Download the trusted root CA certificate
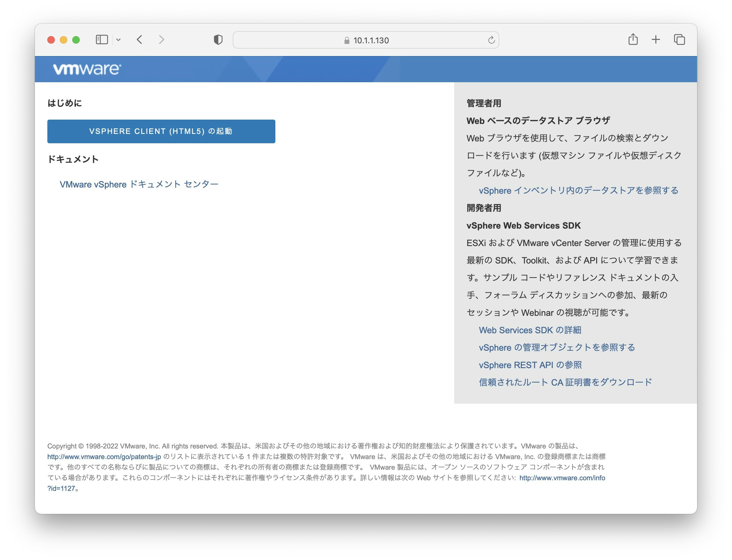The image size is (732, 560). point(565,382)
